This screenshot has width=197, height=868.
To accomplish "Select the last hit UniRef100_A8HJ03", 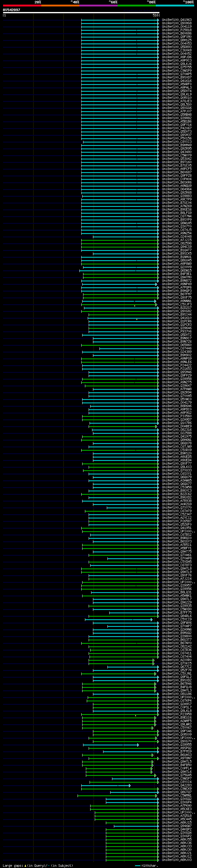I will [177, 860].
